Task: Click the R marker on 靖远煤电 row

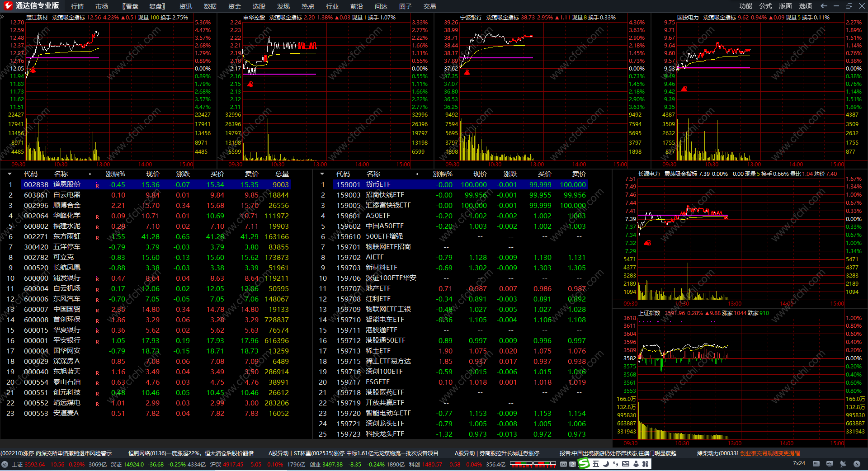Action: [x=97, y=404]
